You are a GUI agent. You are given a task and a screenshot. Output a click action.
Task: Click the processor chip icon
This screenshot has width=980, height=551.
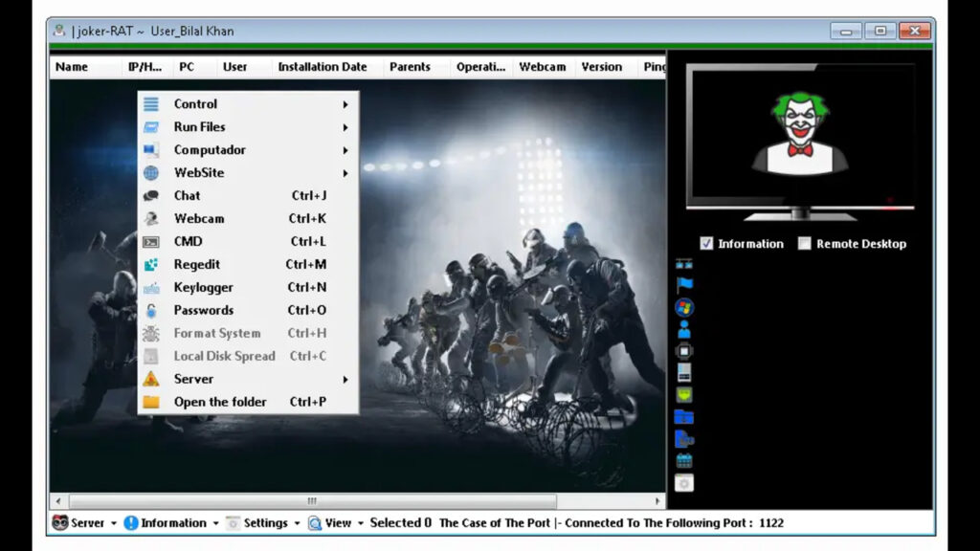point(684,351)
